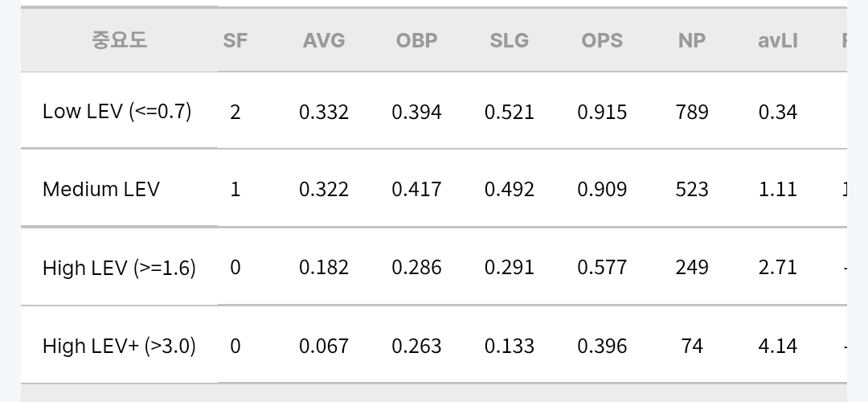Viewport: 868px width, 402px height.
Task: Sort by the OPS column header
Action: pyautogui.click(x=602, y=40)
